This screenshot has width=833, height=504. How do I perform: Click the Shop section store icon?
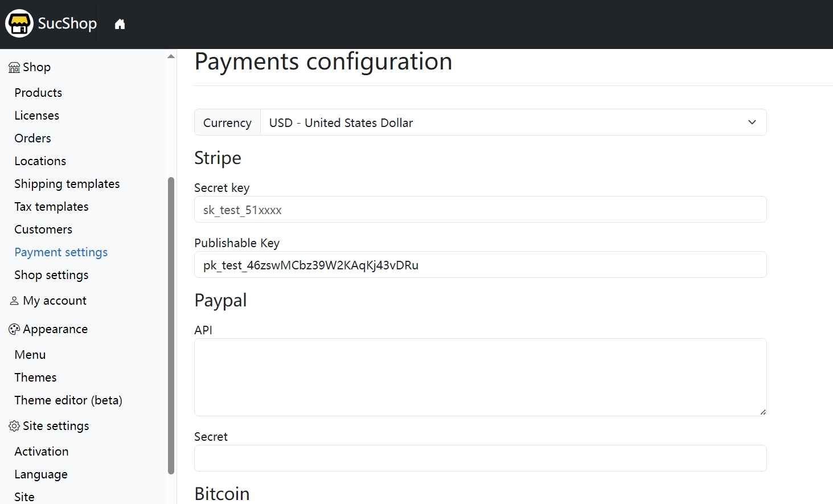click(x=14, y=68)
